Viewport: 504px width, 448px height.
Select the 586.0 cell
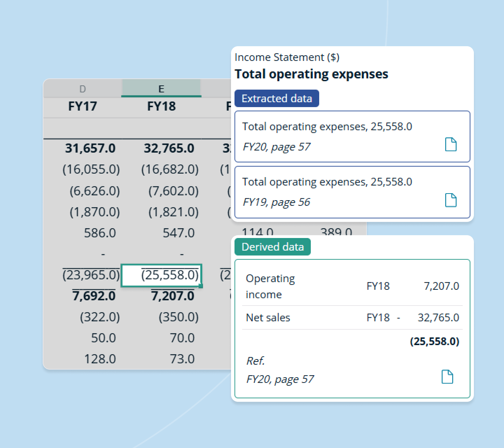100,233
